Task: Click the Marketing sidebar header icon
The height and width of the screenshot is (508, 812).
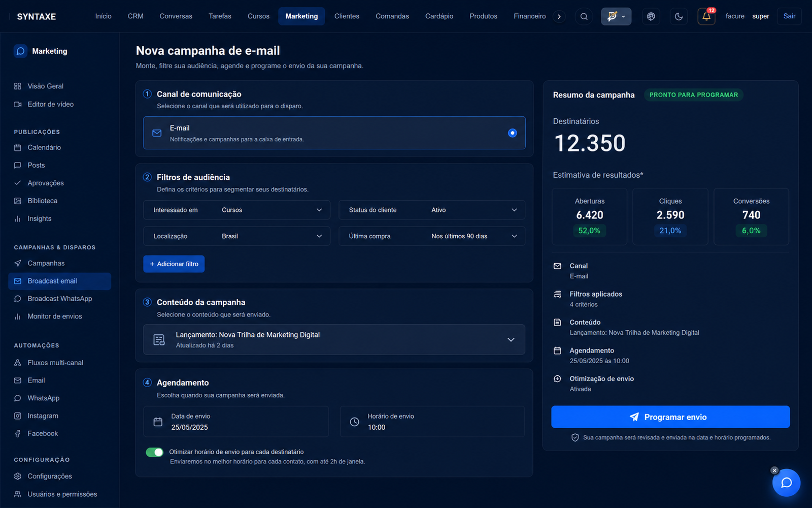Action: tap(20, 51)
